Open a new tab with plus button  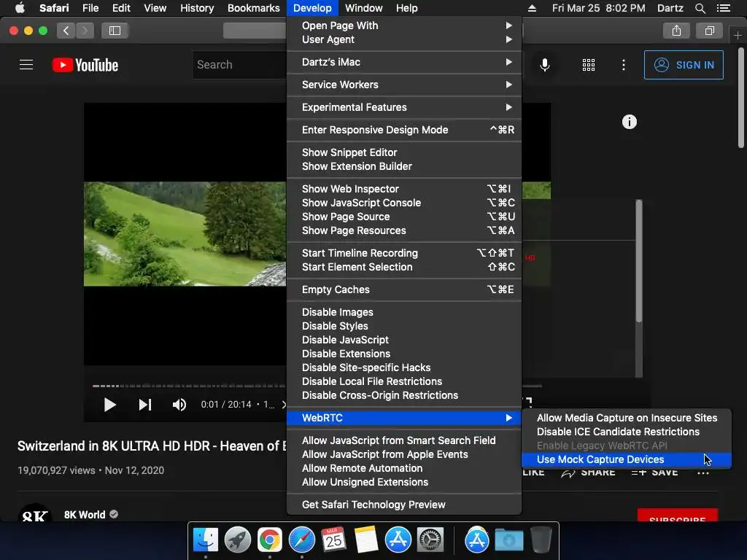pyautogui.click(x=738, y=35)
